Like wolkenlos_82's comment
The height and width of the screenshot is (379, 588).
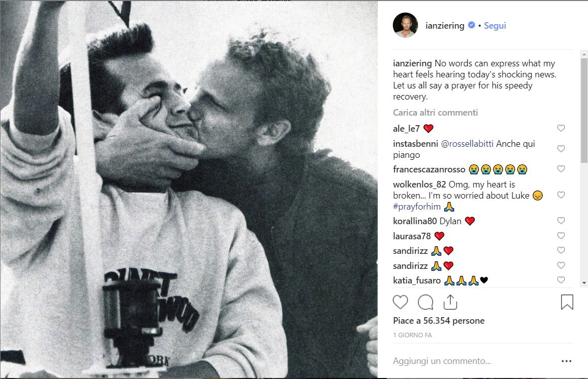(x=561, y=195)
